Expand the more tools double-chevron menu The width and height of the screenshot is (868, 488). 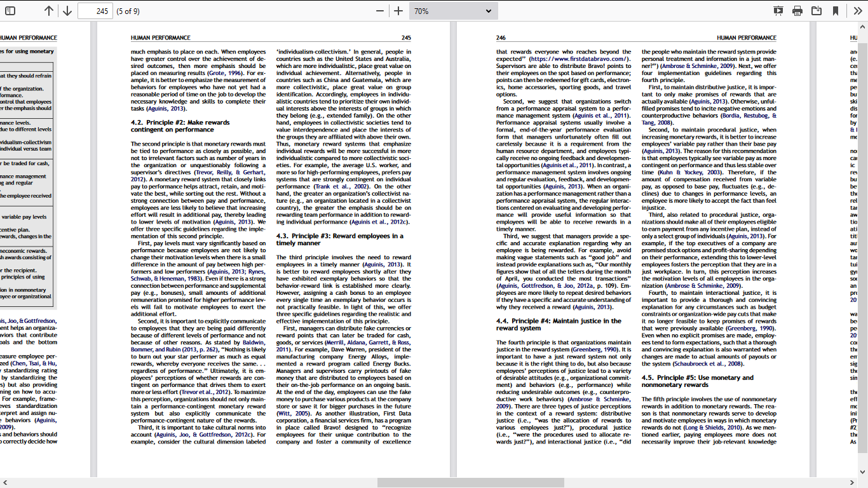[857, 10]
